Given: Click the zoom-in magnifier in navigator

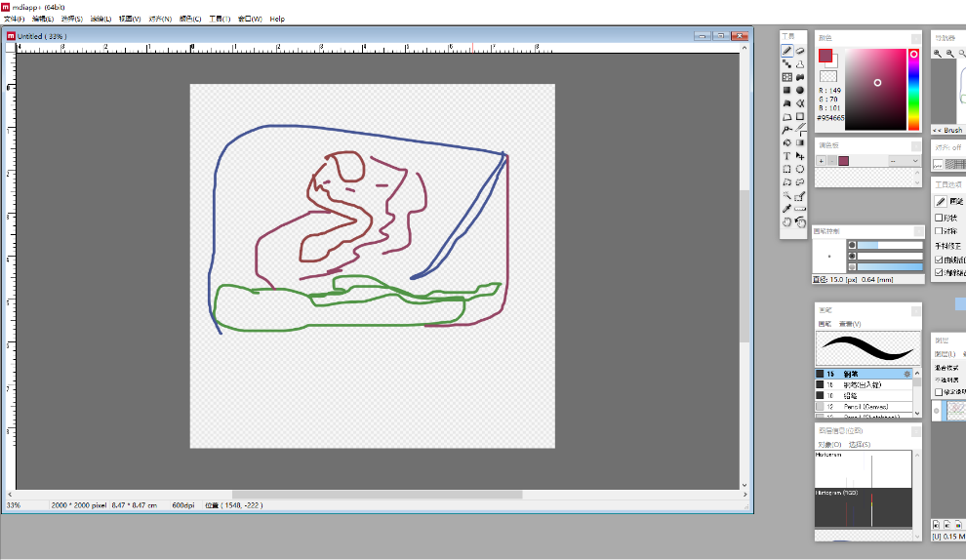Looking at the screenshot, I should pyautogui.click(x=939, y=53).
